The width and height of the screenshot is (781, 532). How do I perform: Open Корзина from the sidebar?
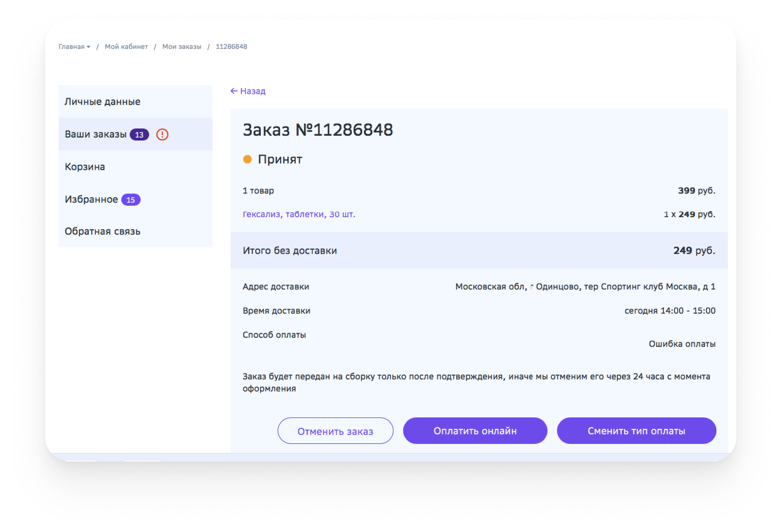(85, 166)
